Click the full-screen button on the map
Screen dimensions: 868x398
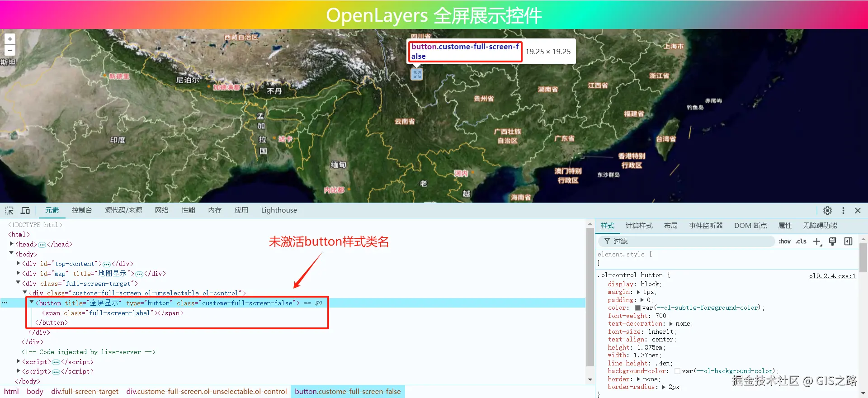pos(417,75)
